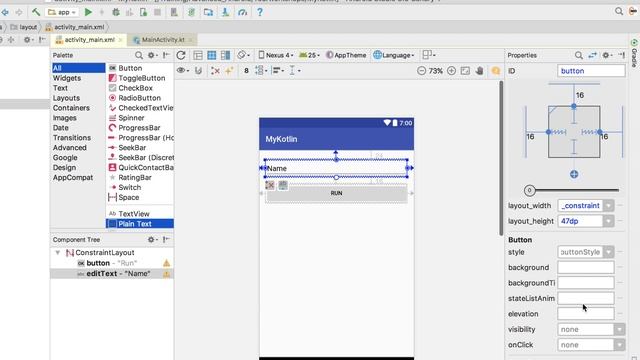Click the build hammer icon
This screenshot has width=640, height=360.
click(x=36, y=12)
